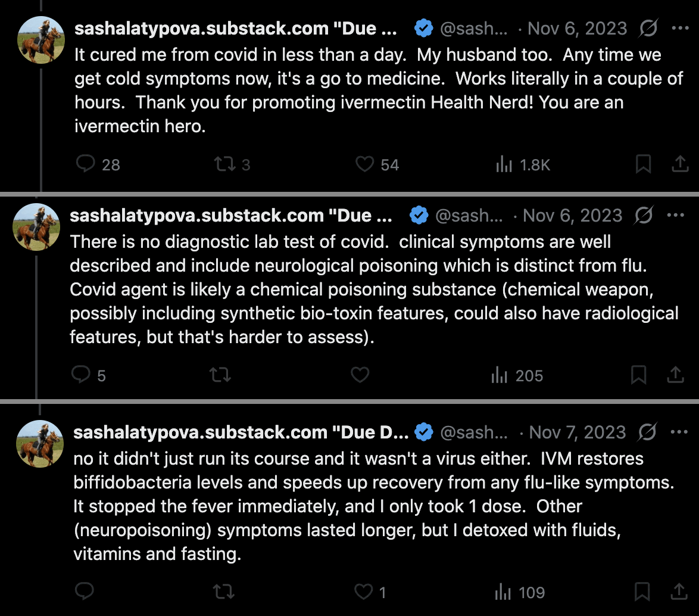
Task: Open more options on the Nov 7 tweet
Action: 679,432
